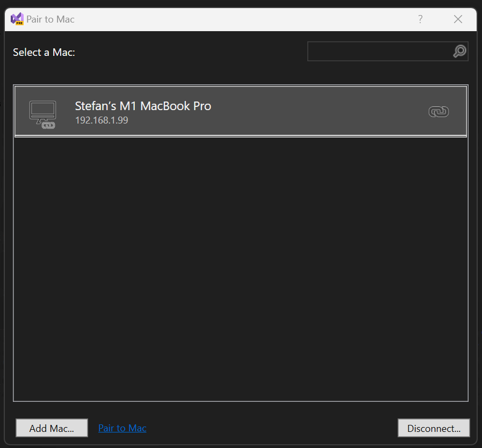The width and height of the screenshot is (482, 448).
Task: Click the computer monitor icon for Stefan's Mac
Action: [x=42, y=110]
